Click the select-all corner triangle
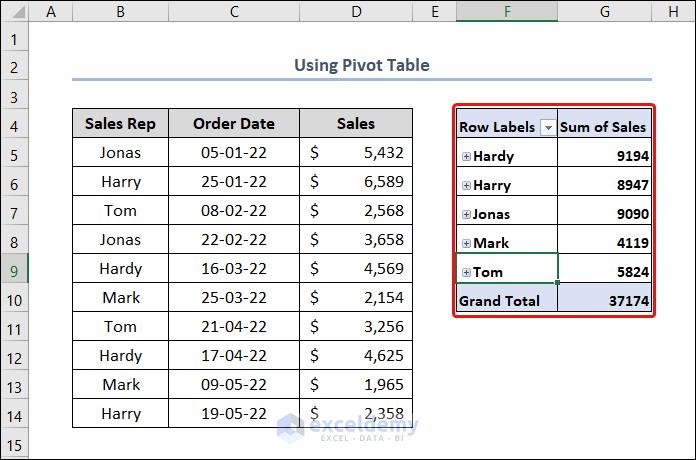Viewport: 696px width, 460px height. point(14,11)
